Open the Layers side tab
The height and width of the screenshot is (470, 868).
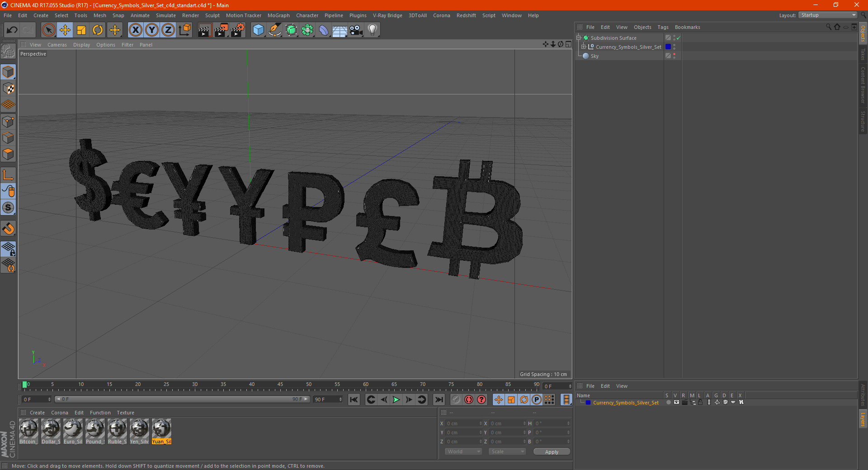(x=863, y=419)
